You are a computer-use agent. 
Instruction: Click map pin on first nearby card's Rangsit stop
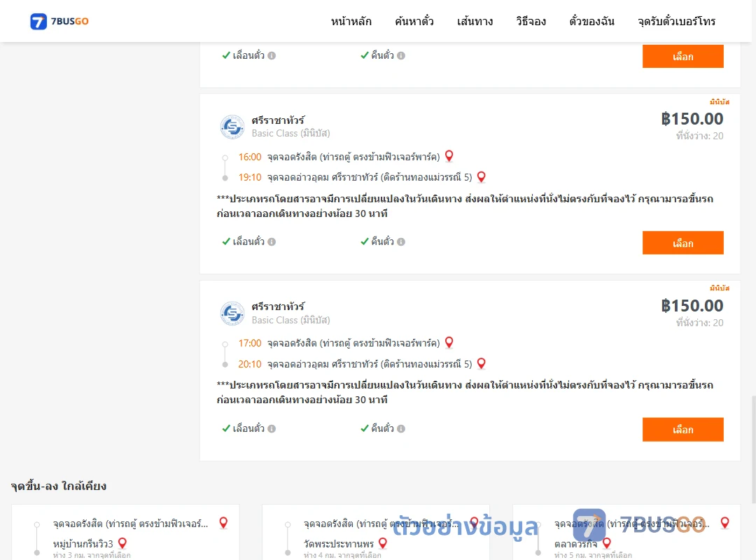pyautogui.click(x=223, y=522)
